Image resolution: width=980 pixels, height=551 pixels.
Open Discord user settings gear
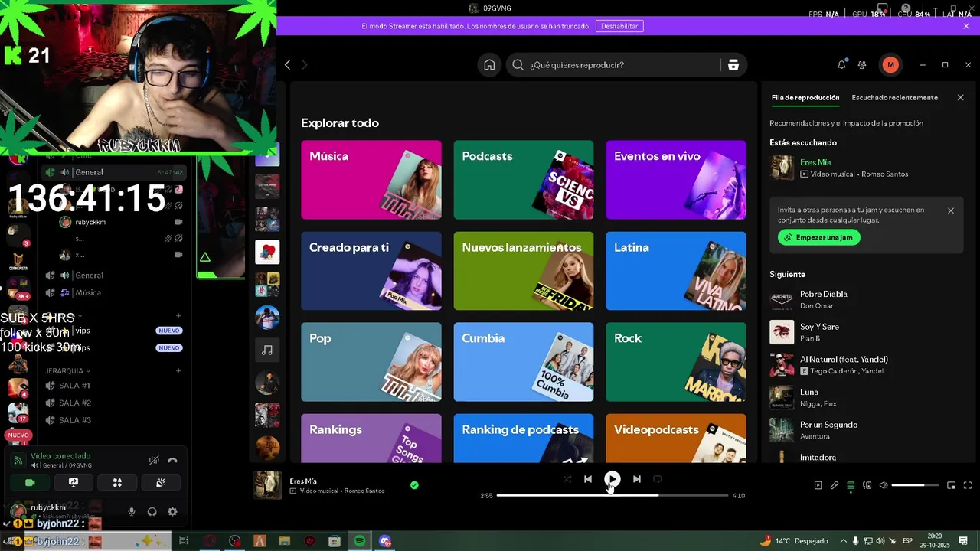[x=172, y=512]
